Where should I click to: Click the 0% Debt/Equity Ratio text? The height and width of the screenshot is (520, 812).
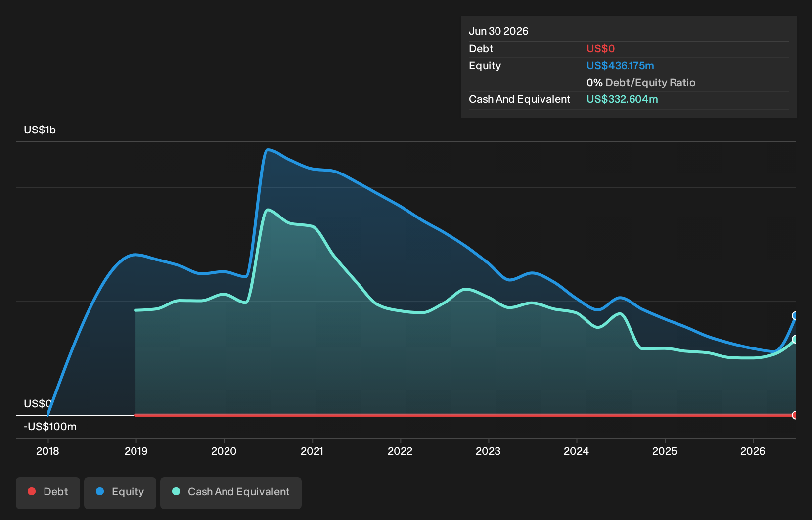click(x=641, y=83)
